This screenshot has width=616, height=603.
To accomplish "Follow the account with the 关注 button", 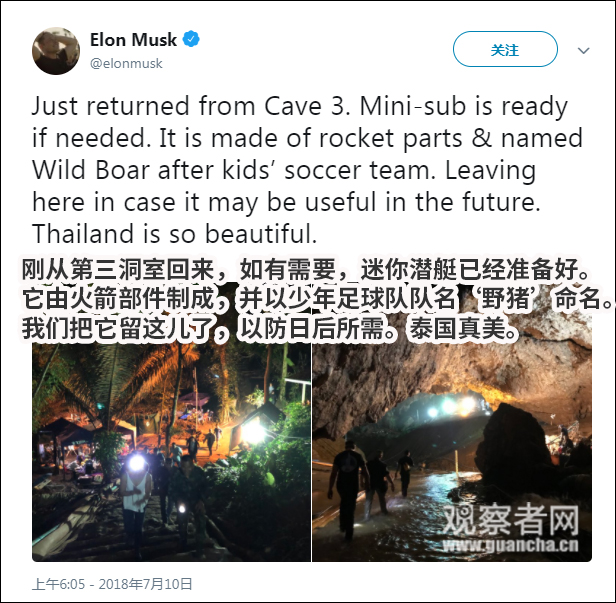I will [x=505, y=49].
